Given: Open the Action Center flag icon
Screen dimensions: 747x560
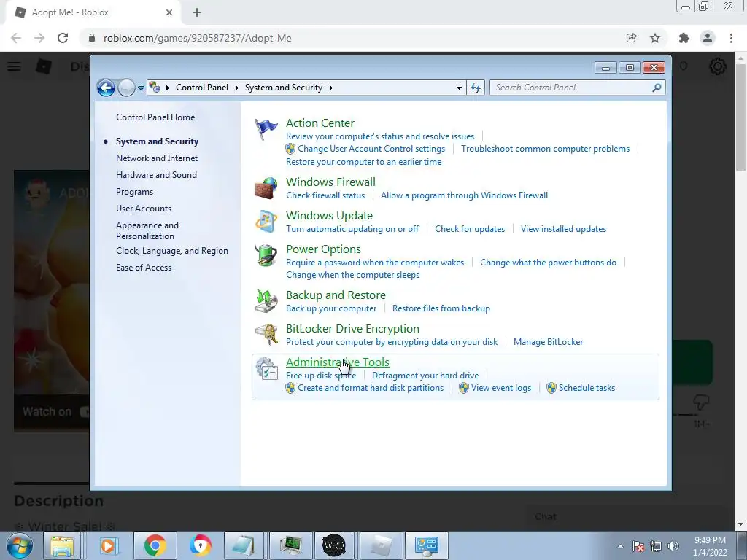Looking at the screenshot, I should pyautogui.click(x=266, y=129).
